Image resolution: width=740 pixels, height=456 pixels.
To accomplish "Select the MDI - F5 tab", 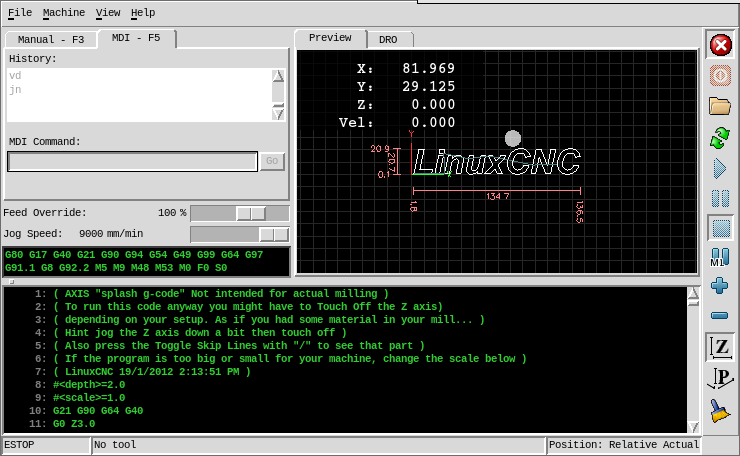I will pyautogui.click(x=136, y=38).
